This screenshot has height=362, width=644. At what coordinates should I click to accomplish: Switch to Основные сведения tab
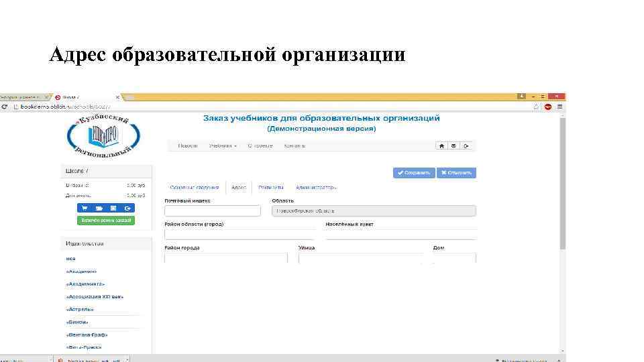click(195, 188)
